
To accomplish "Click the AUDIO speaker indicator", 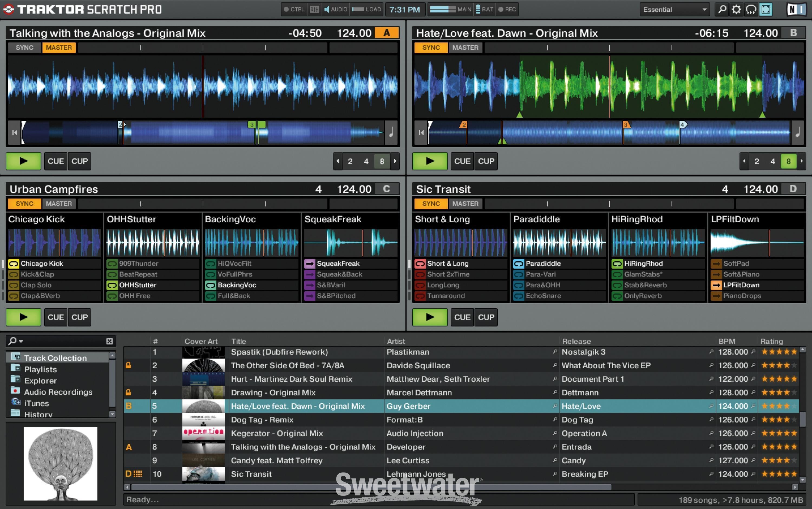I will coord(335,9).
